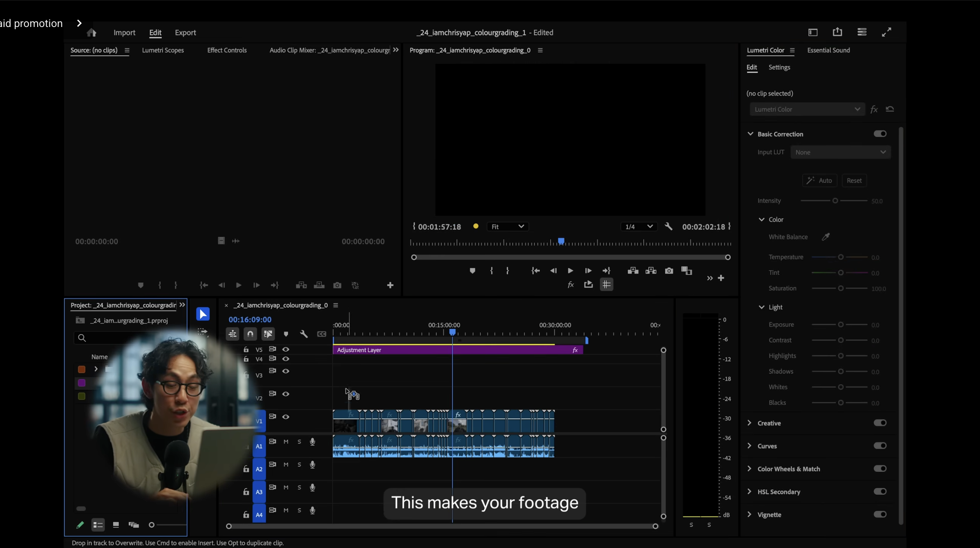Open Timeline display settings wrench
Screen dimensions: 980x548
[304, 334]
